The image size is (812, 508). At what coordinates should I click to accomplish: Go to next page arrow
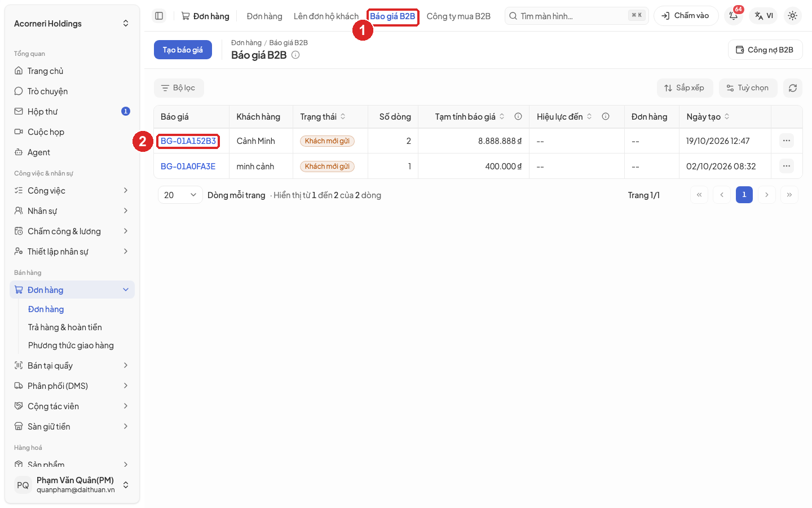(767, 195)
